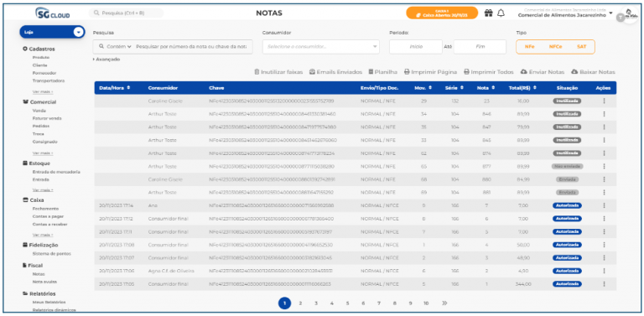Sort table by Mov. column

coord(423,88)
